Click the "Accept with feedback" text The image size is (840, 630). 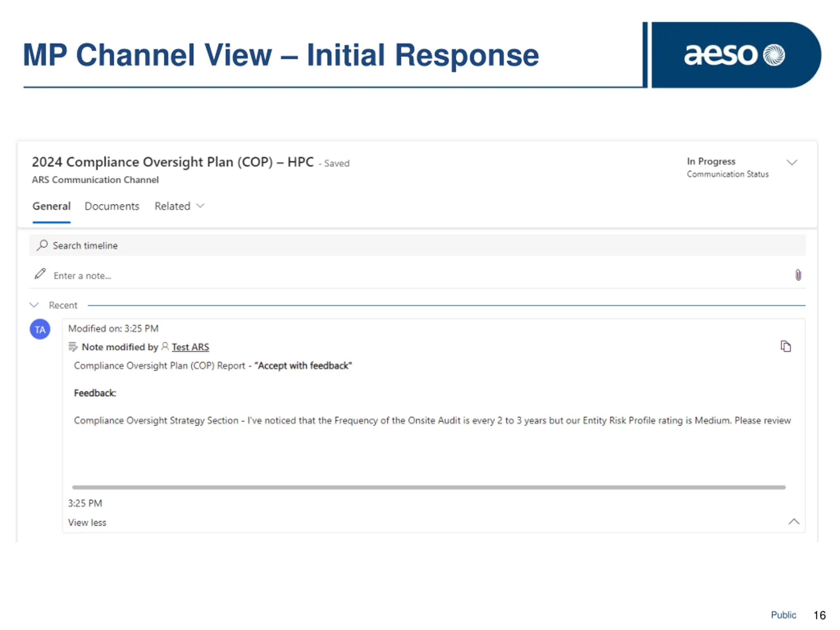(x=303, y=366)
